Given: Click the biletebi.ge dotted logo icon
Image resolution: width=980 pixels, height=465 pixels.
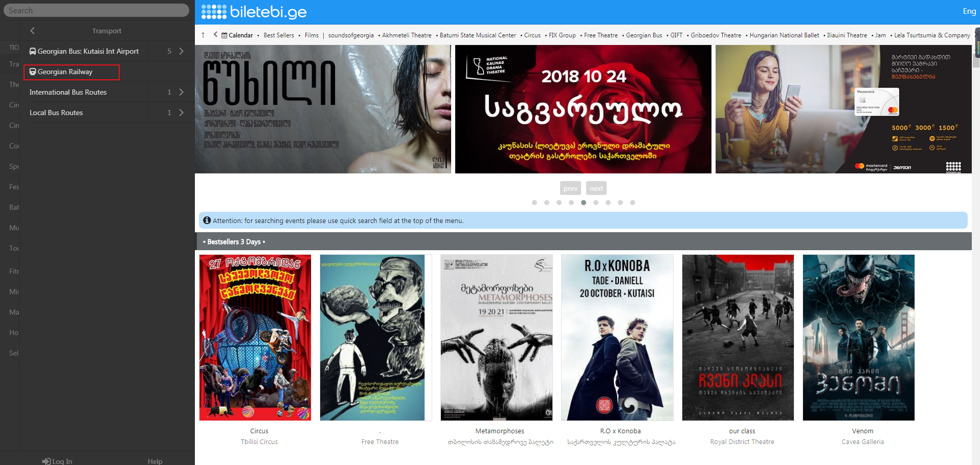Looking at the screenshot, I should point(214,12).
